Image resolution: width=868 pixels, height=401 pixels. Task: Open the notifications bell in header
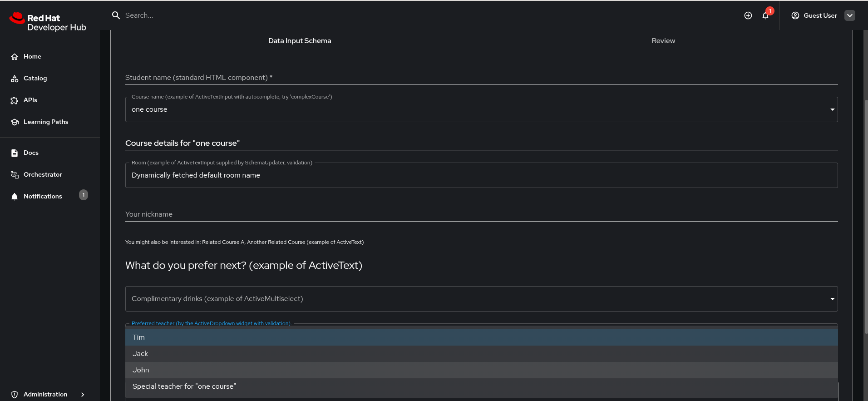pyautogui.click(x=765, y=15)
